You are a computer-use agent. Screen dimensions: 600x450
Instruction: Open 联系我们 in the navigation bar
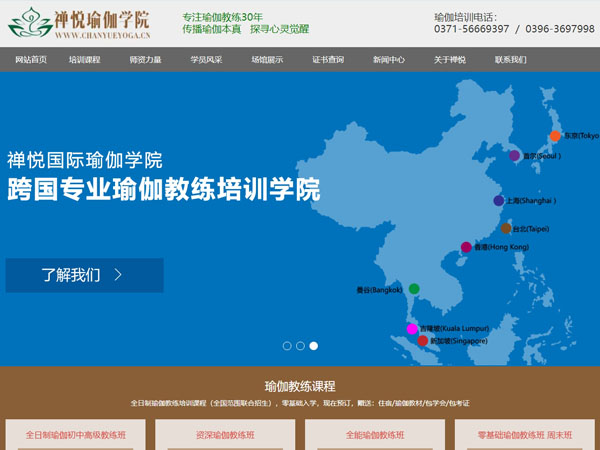[x=510, y=60]
